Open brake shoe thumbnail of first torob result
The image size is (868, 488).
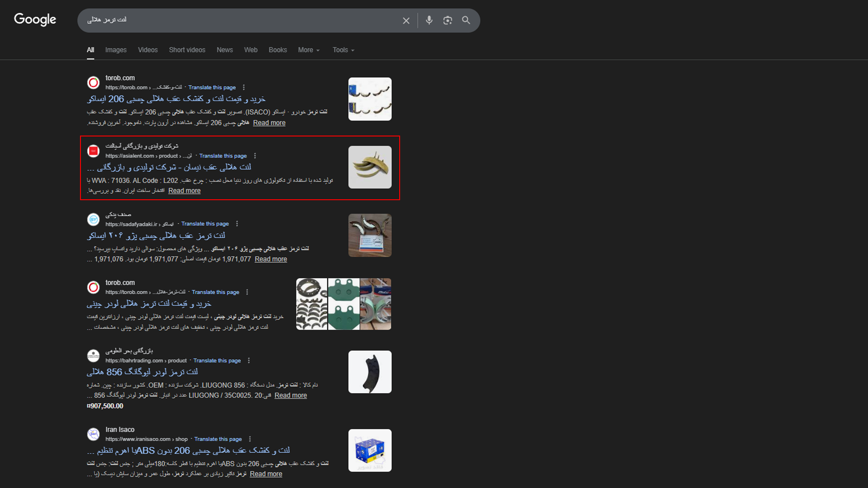[x=370, y=99]
